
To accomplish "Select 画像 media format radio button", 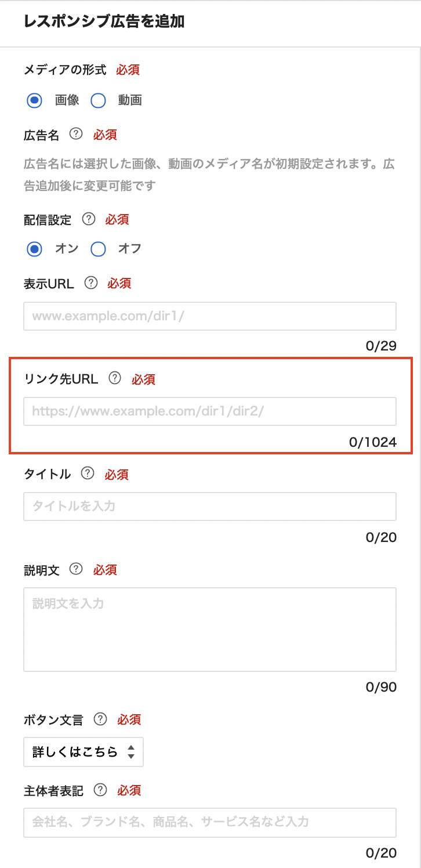I will click(35, 100).
